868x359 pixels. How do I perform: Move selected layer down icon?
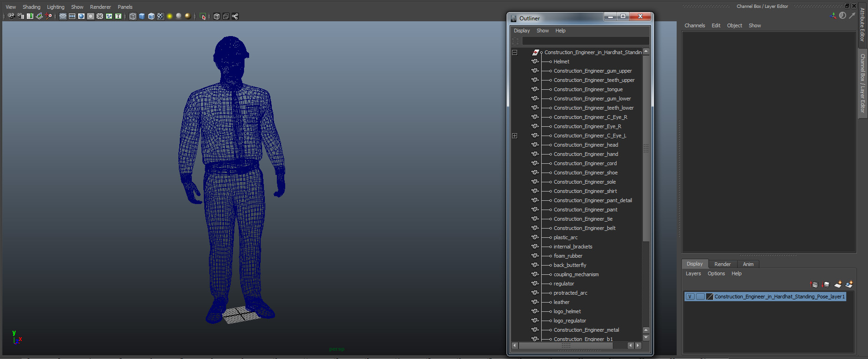click(x=826, y=285)
